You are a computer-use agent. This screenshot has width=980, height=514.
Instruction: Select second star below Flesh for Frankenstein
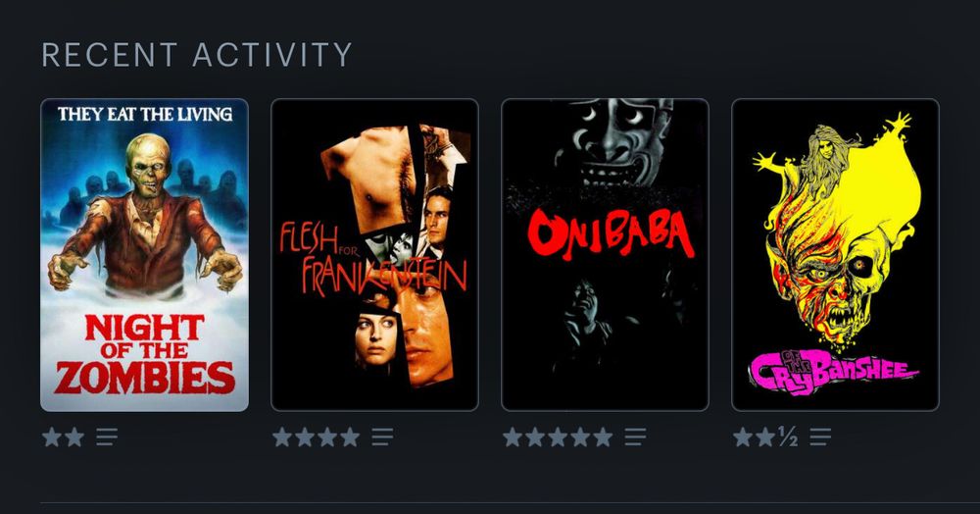point(305,437)
